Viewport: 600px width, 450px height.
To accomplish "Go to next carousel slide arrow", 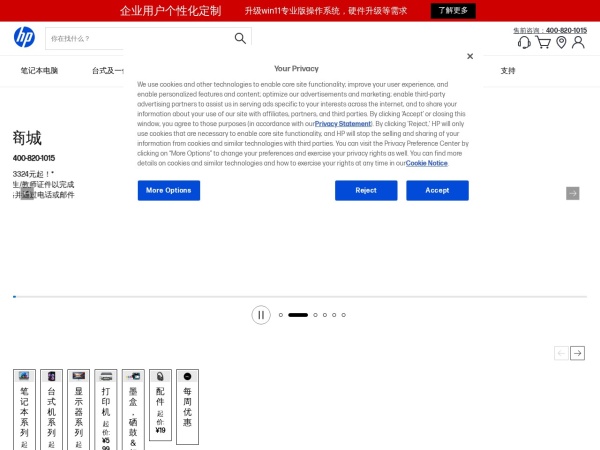I will pos(572,193).
